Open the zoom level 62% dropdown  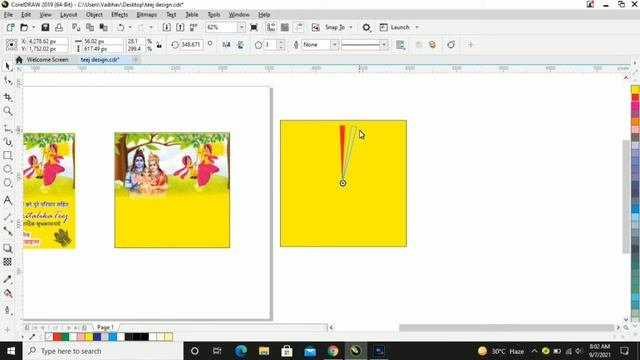pyautogui.click(x=242, y=27)
